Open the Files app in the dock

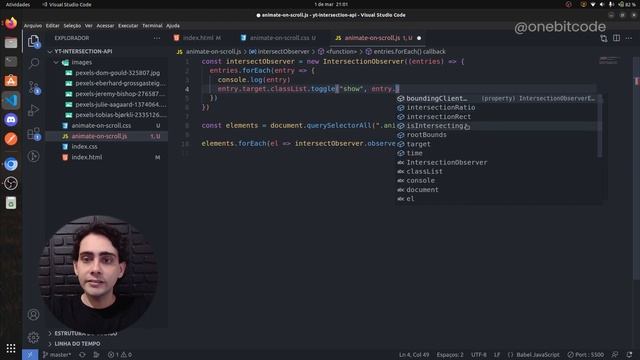point(11,42)
